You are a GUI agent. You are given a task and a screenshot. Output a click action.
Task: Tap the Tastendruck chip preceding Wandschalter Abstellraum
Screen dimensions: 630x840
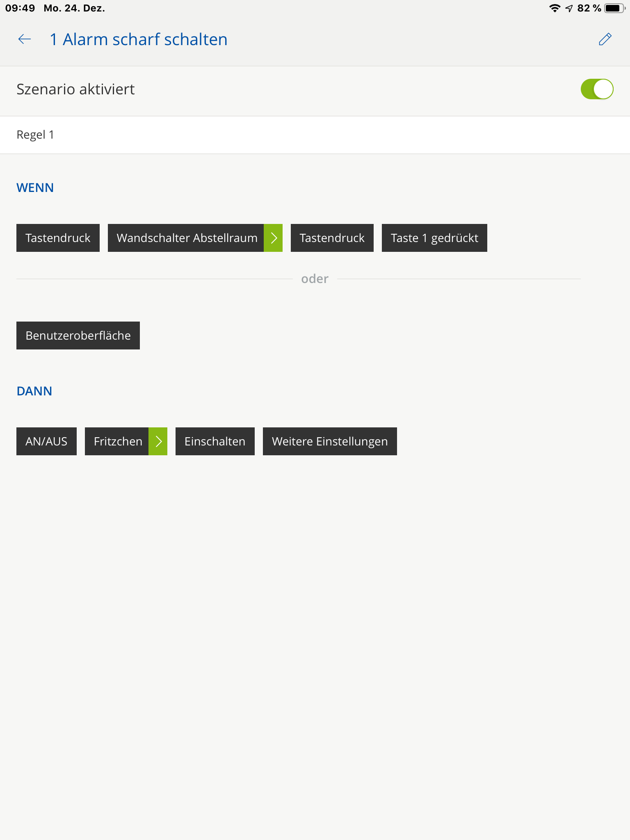click(x=58, y=238)
